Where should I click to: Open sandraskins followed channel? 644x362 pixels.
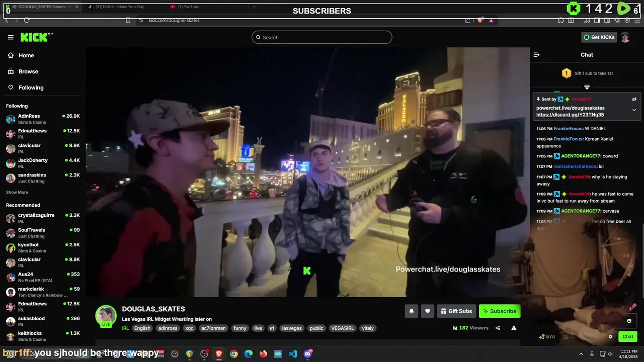(x=43, y=178)
